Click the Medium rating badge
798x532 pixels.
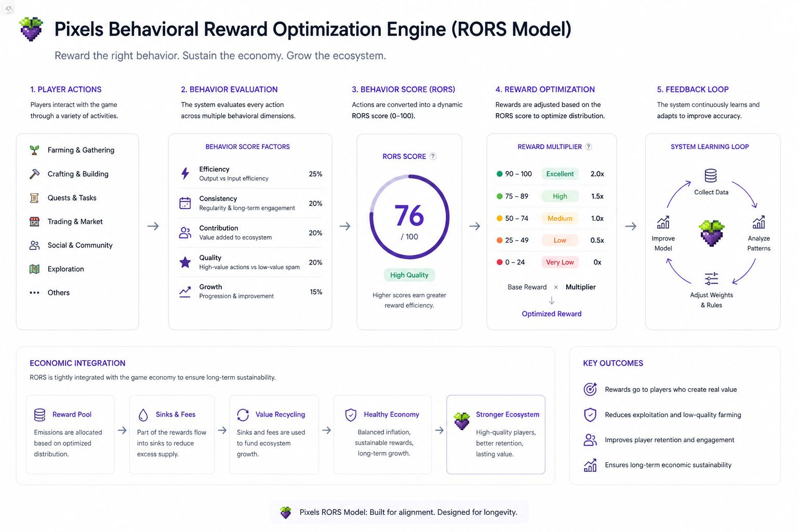[560, 218]
